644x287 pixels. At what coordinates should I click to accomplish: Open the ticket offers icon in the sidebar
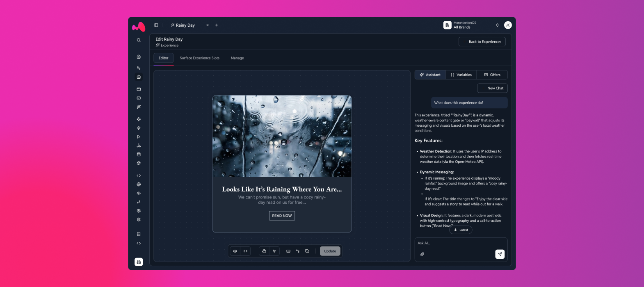[x=139, y=98]
